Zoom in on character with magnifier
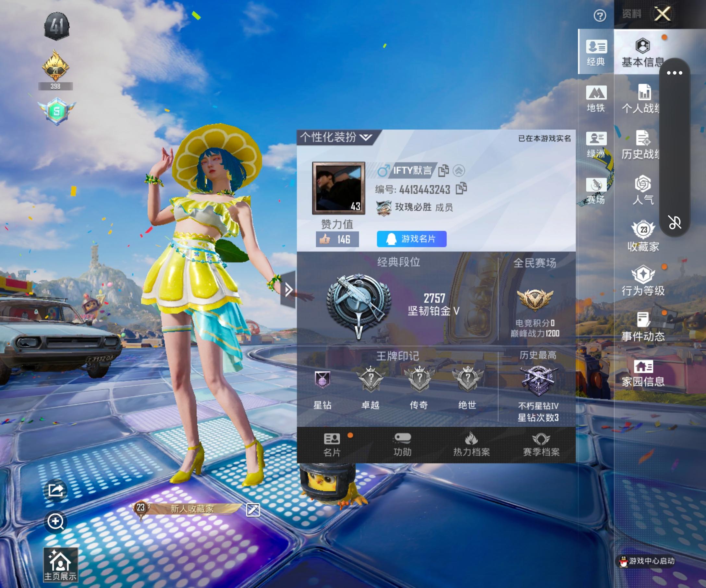706x588 pixels. pyautogui.click(x=55, y=522)
